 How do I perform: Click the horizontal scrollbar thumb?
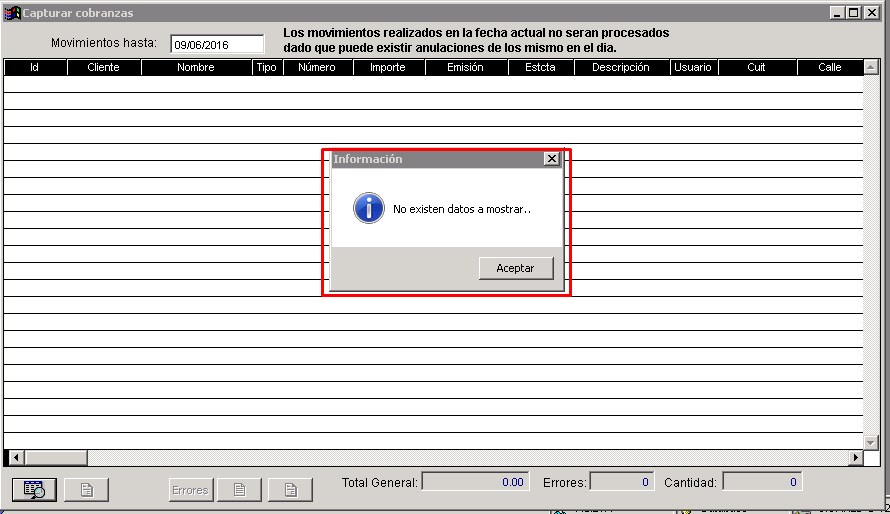56,457
